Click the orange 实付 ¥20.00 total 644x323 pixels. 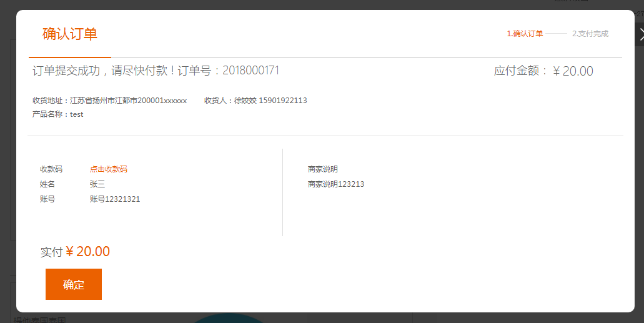tap(87, 252)
